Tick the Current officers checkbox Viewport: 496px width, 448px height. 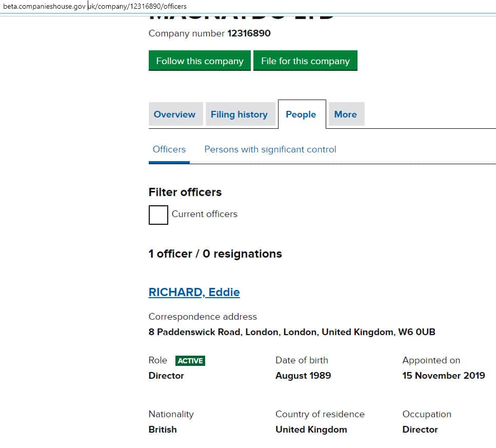[158, 215]
